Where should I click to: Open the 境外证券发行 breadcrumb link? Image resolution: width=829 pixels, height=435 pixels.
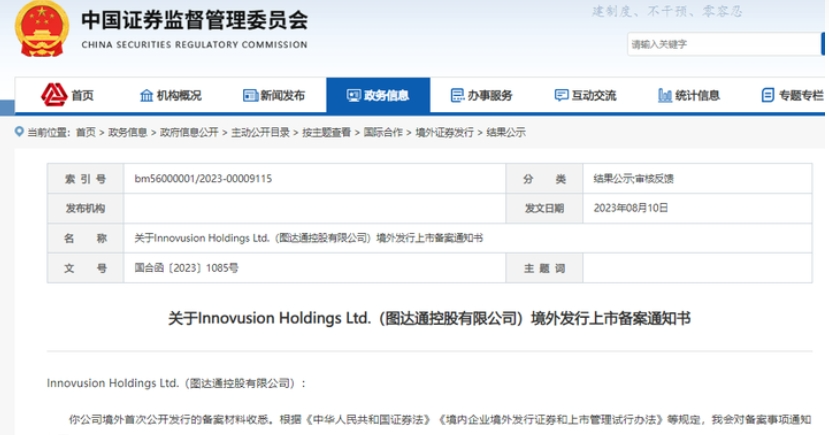click(444, 132)
